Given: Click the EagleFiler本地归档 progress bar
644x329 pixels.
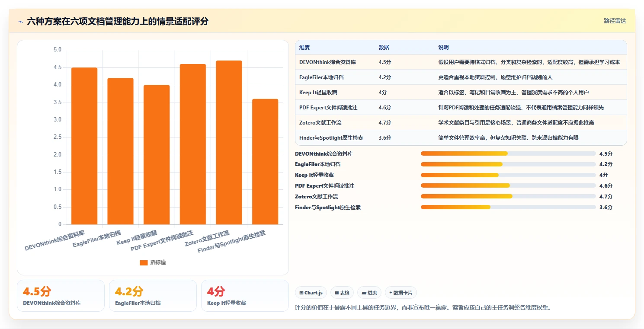Looking at the screenshot, I should coord(508,164).
